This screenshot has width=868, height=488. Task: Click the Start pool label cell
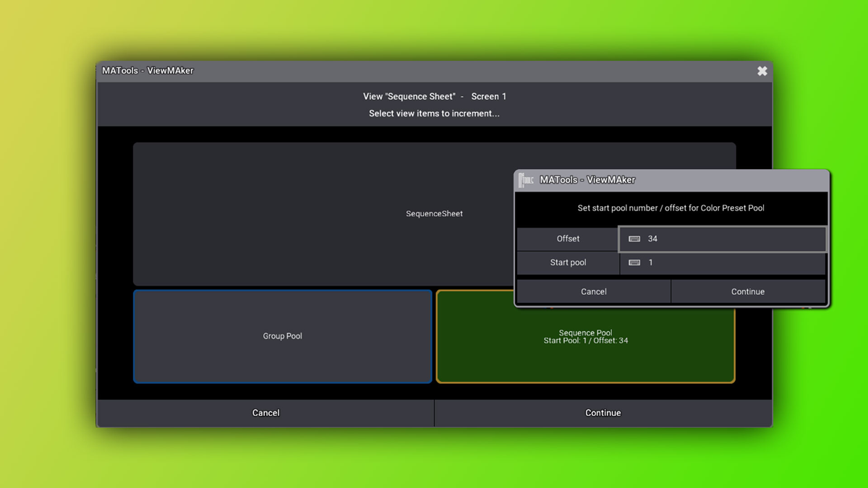point(568,262)
